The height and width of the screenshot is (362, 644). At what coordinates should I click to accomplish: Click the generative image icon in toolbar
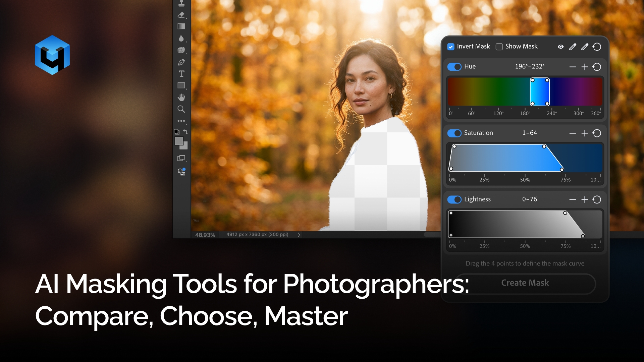[181, 172]
